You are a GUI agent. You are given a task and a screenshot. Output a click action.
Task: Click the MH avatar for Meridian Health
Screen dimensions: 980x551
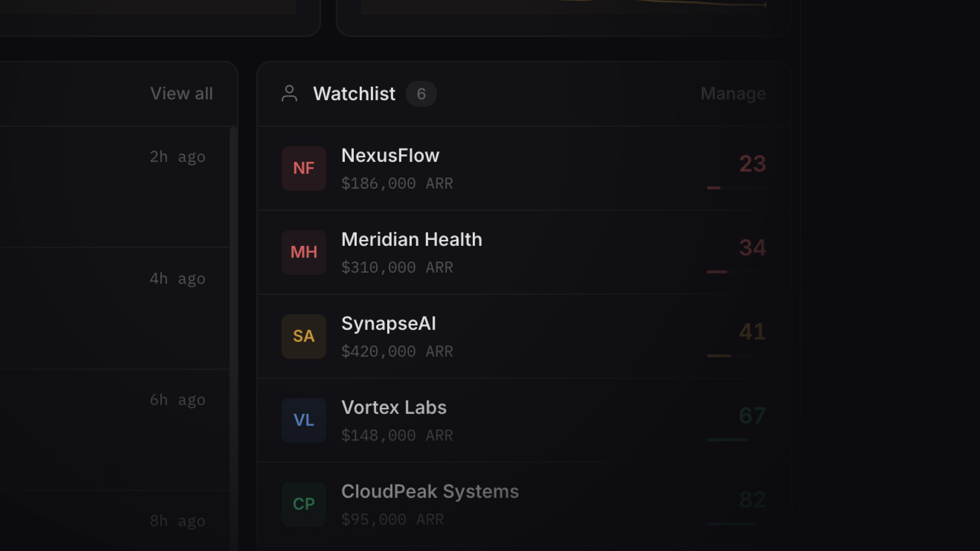pos(303,253)
